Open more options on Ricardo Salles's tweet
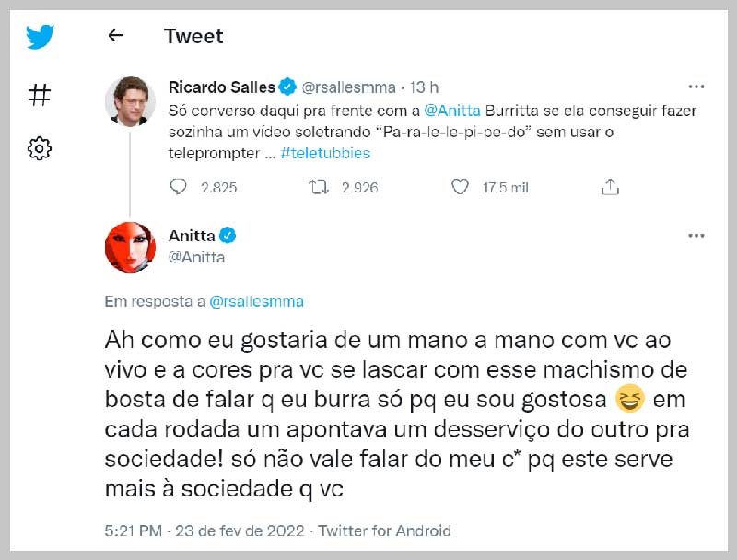This screenshot has height=560, width=737. point(696,87)
